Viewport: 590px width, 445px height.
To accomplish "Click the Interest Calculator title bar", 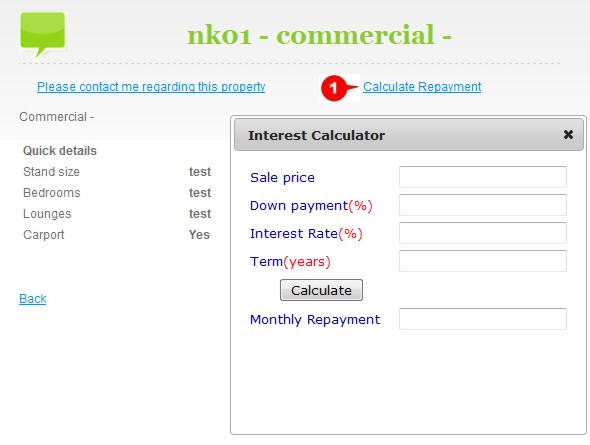I will coord(409,135).
